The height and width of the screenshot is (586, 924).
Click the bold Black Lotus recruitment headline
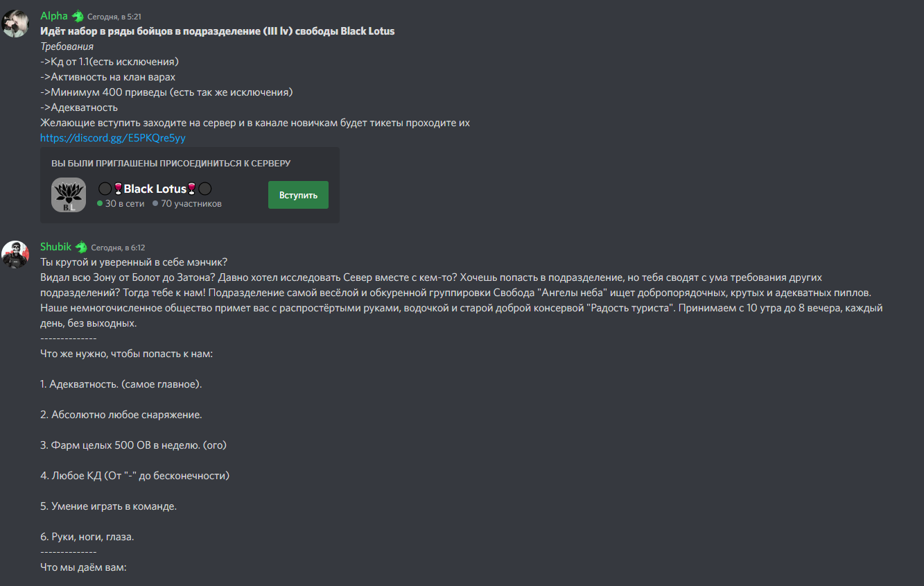point(218,31)
